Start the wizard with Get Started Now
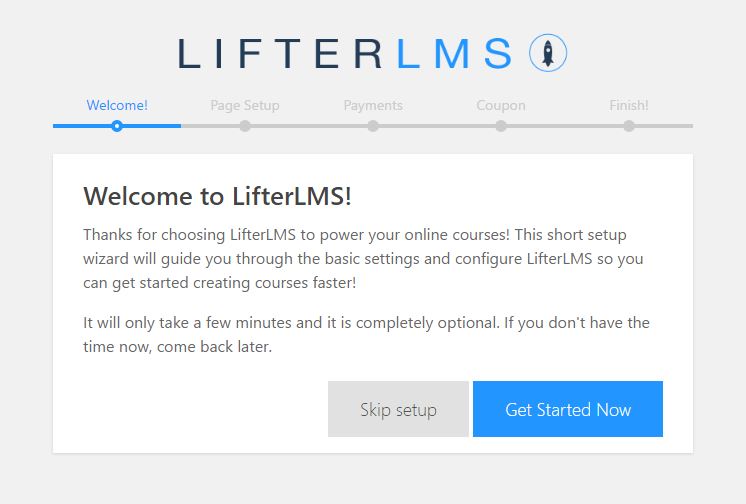 coord(568,409)
